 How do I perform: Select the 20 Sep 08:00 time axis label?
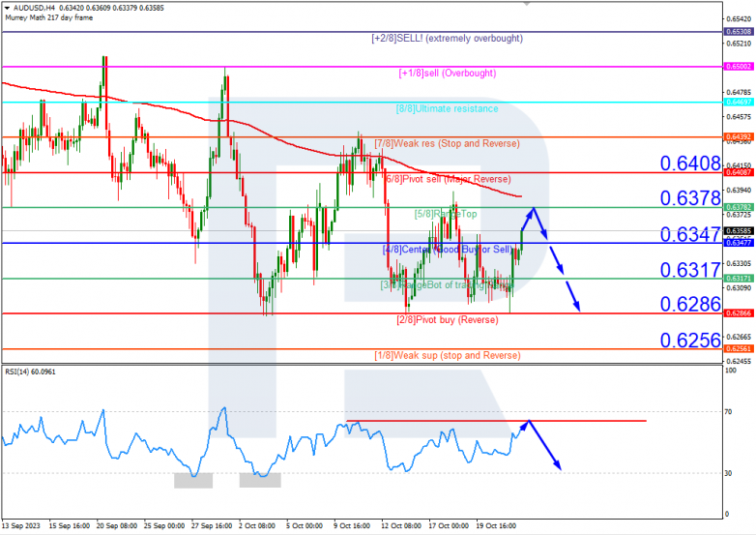click(x=117, y=526)
